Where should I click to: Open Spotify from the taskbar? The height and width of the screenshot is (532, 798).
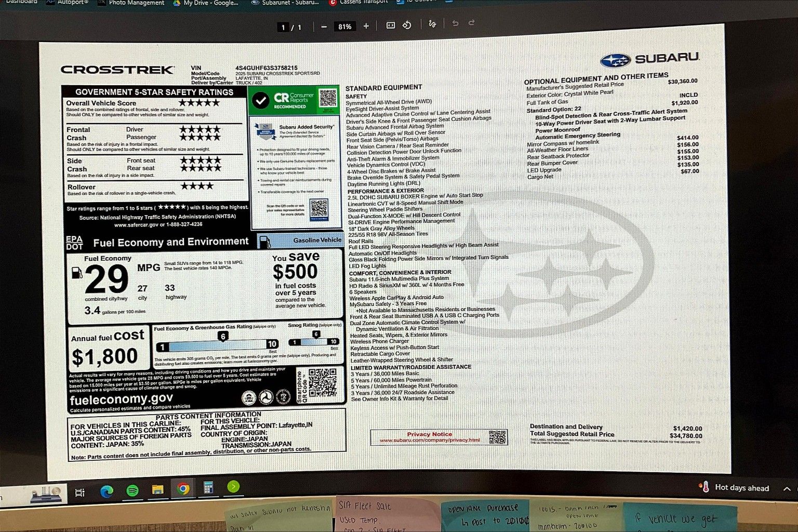pyautogui.click(x=132, y=490)
